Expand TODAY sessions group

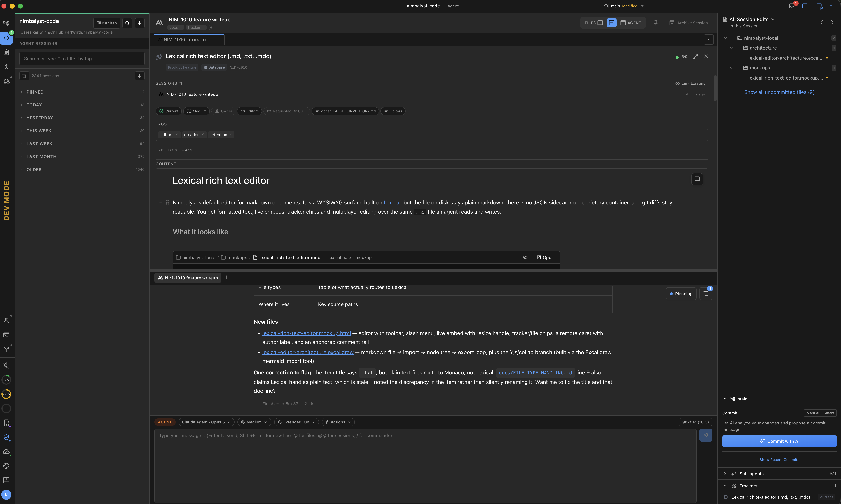pyautogui.click(x=82, y=105)
